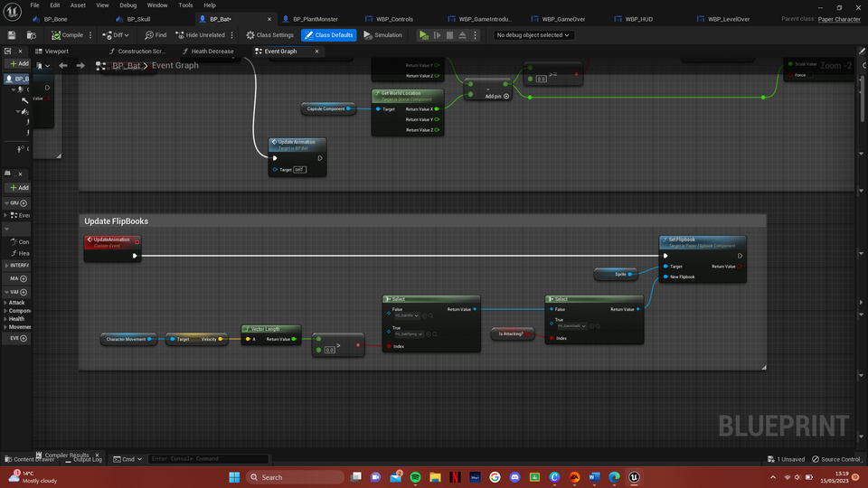
Task: Add a new graph with plus icon
Action: [x=24, y=203]
